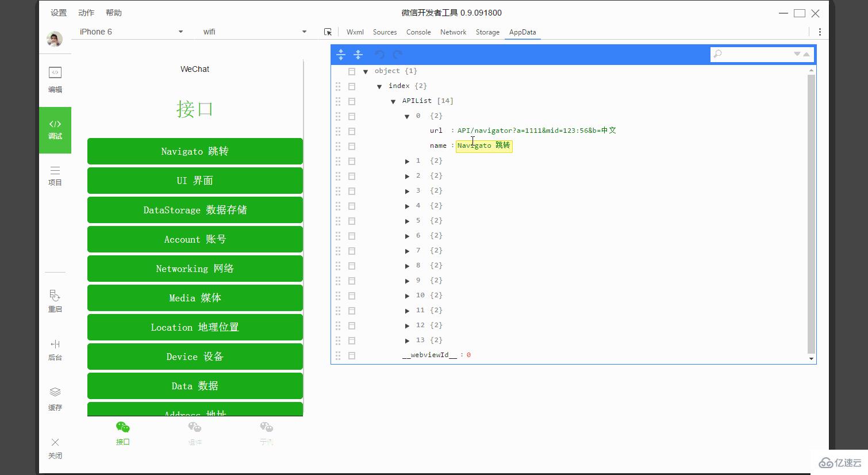Screen dimensions: 868x475
Task: Expand item 1 in APIList tree
Action: tap(407, 161)
